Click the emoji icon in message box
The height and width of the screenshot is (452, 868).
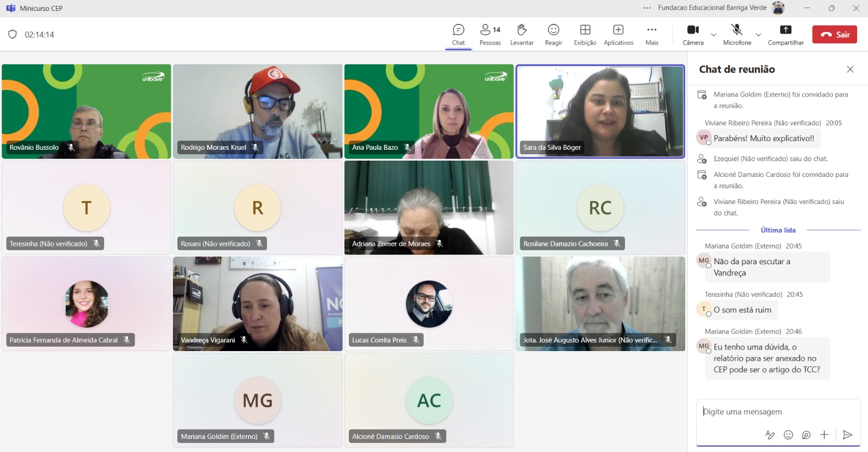coord(788,435)
